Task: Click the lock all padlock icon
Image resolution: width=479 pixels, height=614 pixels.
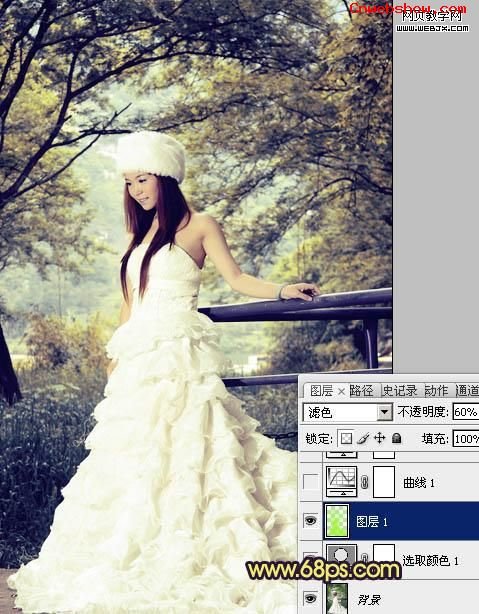Action: (396, 438)
